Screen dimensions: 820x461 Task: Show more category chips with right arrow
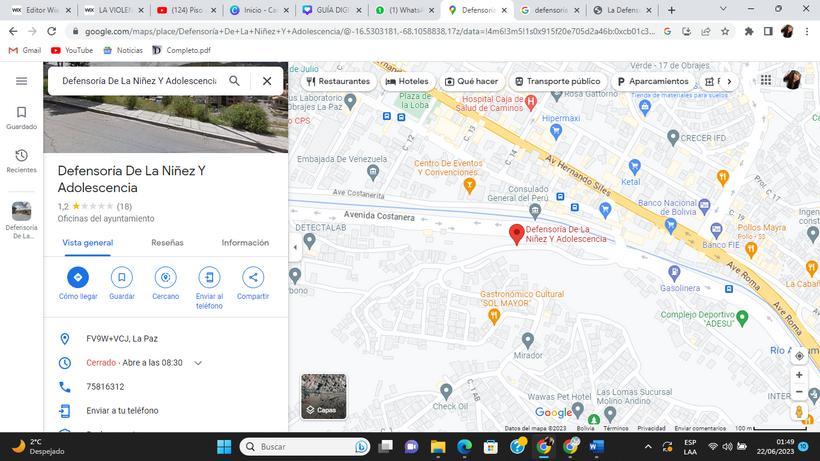(729, 82)
